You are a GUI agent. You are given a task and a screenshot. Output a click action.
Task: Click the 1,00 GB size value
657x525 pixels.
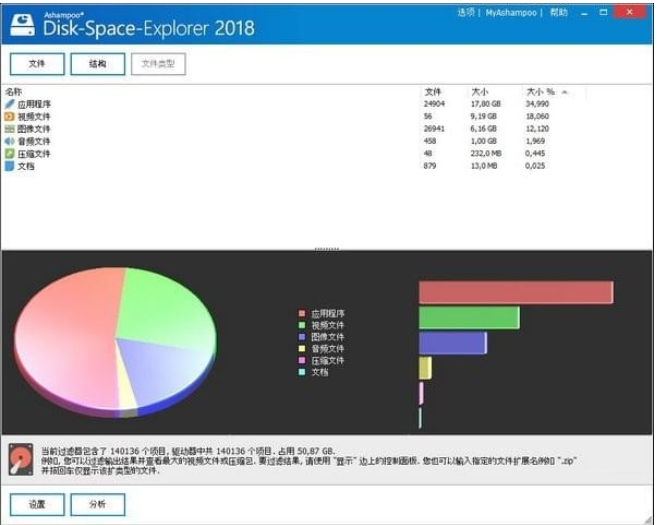(484, 141)
